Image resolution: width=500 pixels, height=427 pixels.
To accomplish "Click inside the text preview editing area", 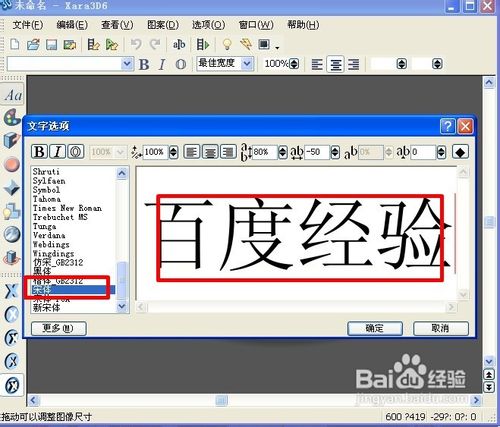I will tap(296, 234).
